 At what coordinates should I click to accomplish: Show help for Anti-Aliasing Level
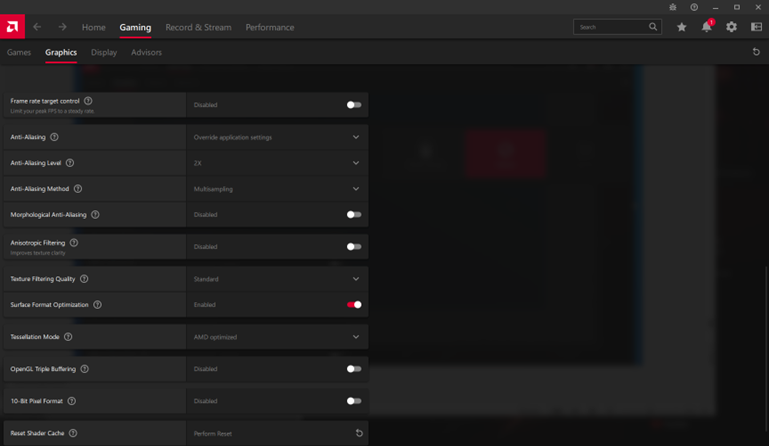coord(70,163)
